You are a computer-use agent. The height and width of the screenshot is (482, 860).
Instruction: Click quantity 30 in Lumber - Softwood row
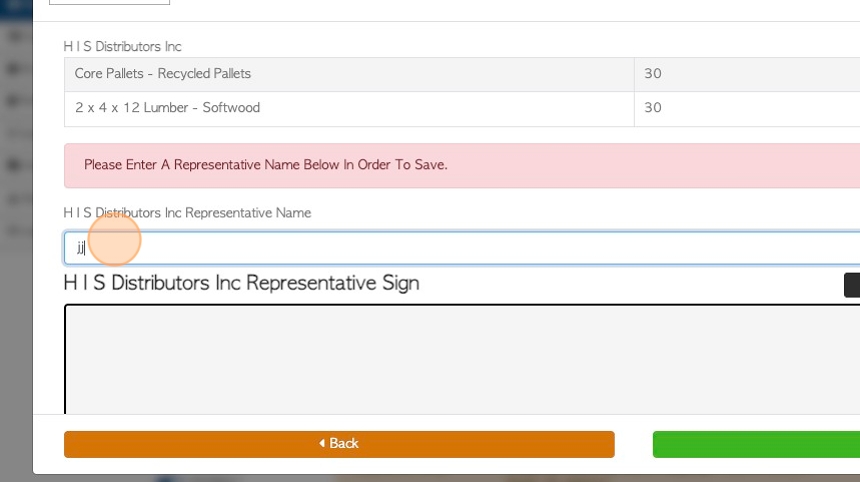point(653,107)
